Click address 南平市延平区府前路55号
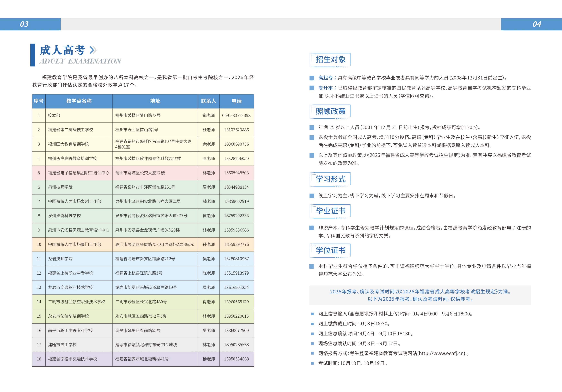This screenshot has width=562, height=392. click(x=138, y=331)
